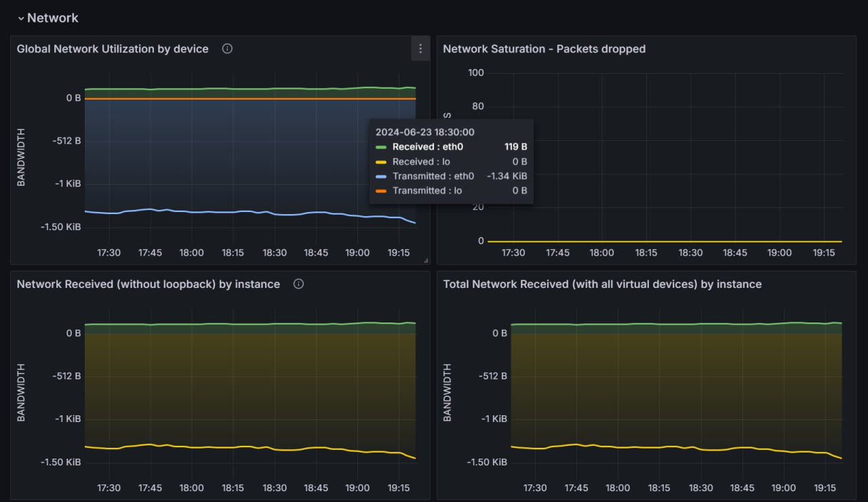The height and width of the screenshot is (502, 868).
Task: Open the Network Saturation - Packets dropped title menu
Action: pyautogui.click(x=544, y=49)
